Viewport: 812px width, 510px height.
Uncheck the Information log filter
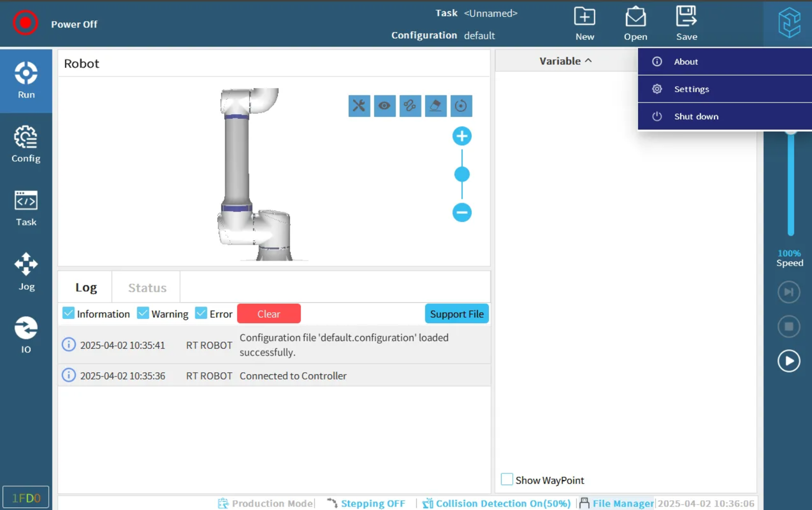coord(69,313)
